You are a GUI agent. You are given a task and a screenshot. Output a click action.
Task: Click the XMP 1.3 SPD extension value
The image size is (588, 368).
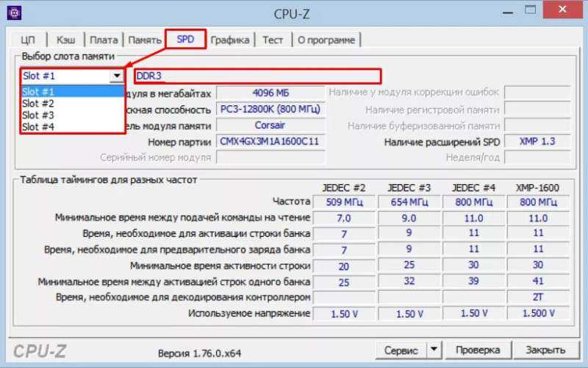click(537, 141)
